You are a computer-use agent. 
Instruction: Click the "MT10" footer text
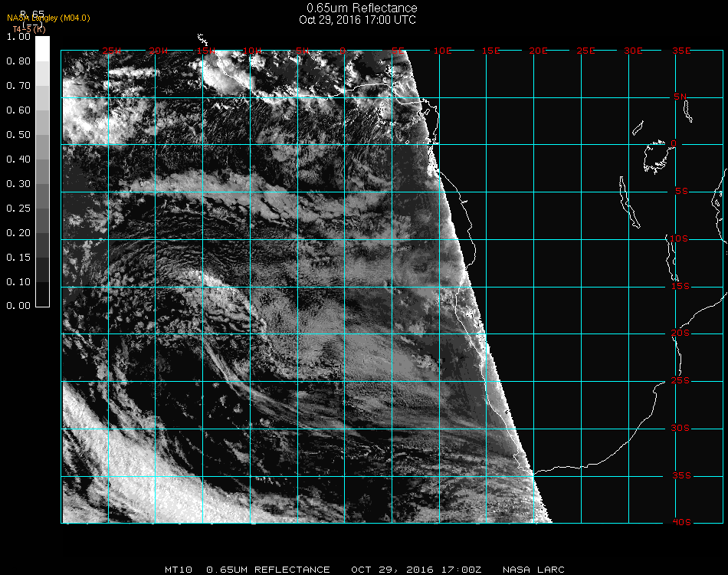point(179,570)
